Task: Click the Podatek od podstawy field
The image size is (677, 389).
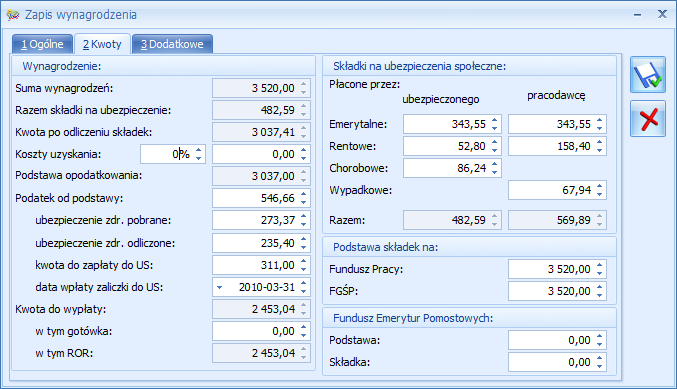Action: [261, 198]
